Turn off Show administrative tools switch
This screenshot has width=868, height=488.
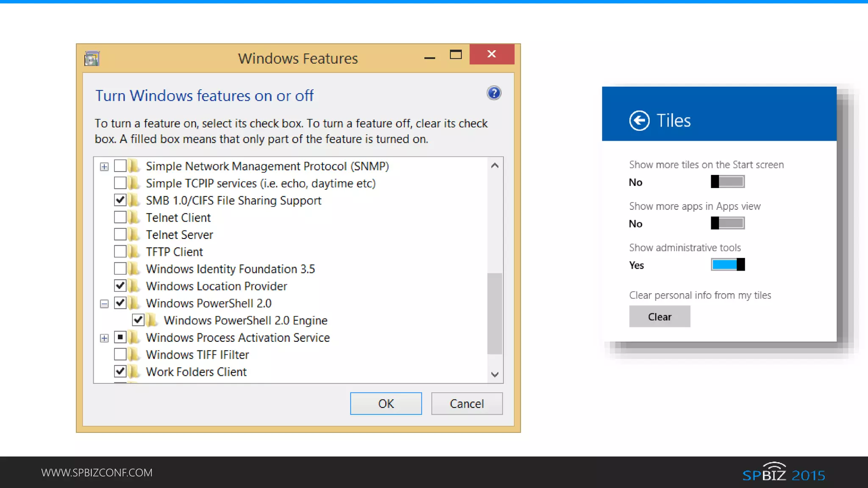728,264
